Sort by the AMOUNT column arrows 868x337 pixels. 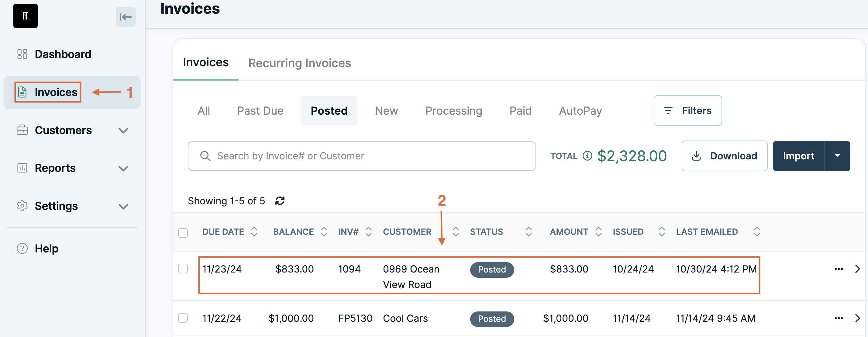click(598, 232)
